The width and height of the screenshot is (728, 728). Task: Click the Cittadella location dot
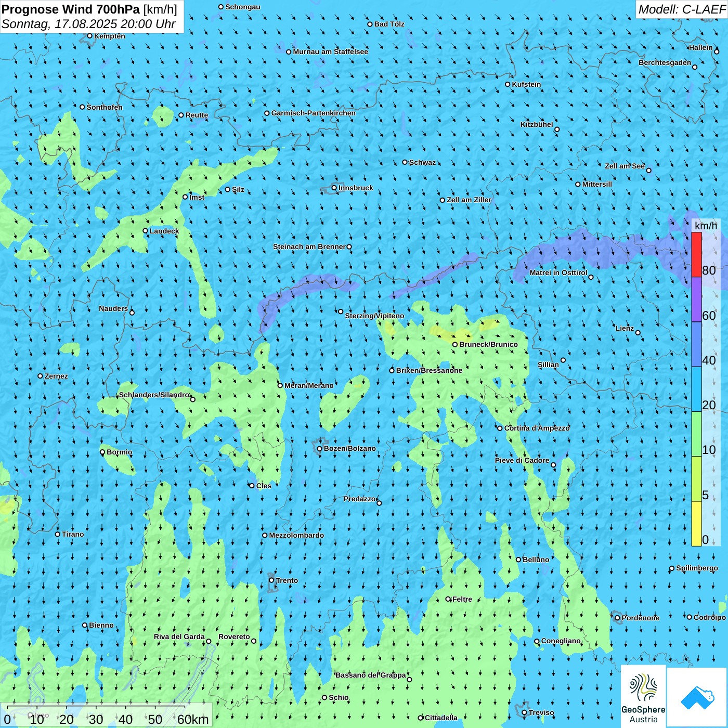[x=421, y=718]
